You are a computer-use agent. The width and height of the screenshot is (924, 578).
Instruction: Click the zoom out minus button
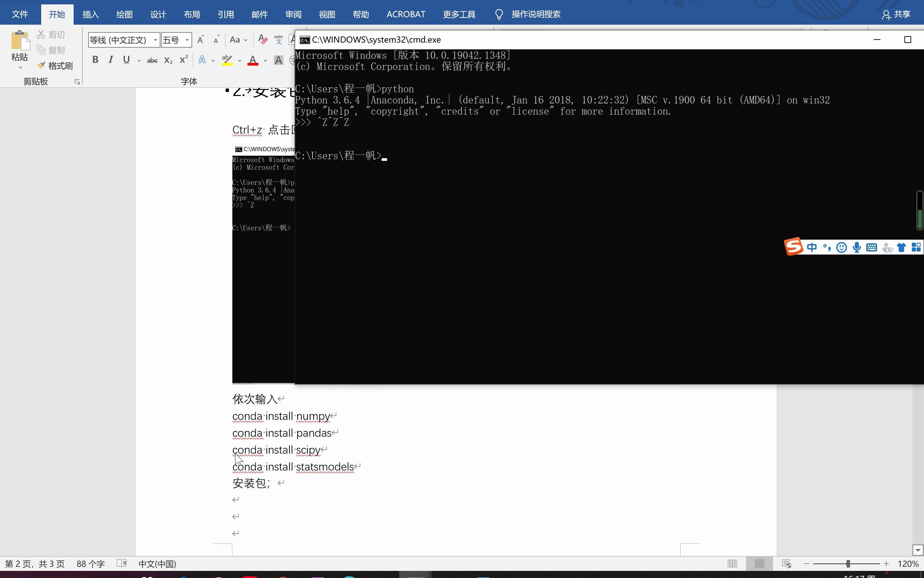806,564
